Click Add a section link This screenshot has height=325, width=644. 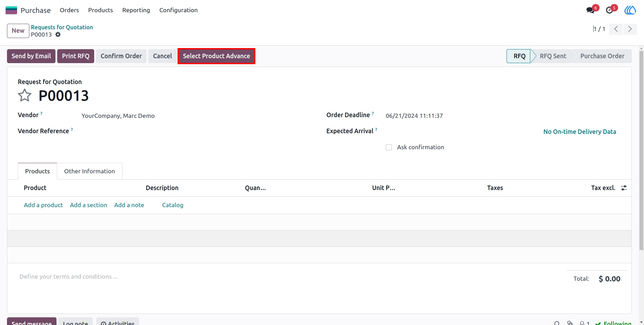click(88, 205)
